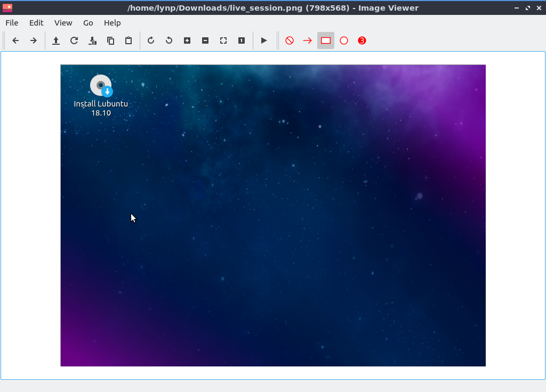This screenshot has height=392, width=546.
Task: Select the red circle drawing tool
Action: 344,40
